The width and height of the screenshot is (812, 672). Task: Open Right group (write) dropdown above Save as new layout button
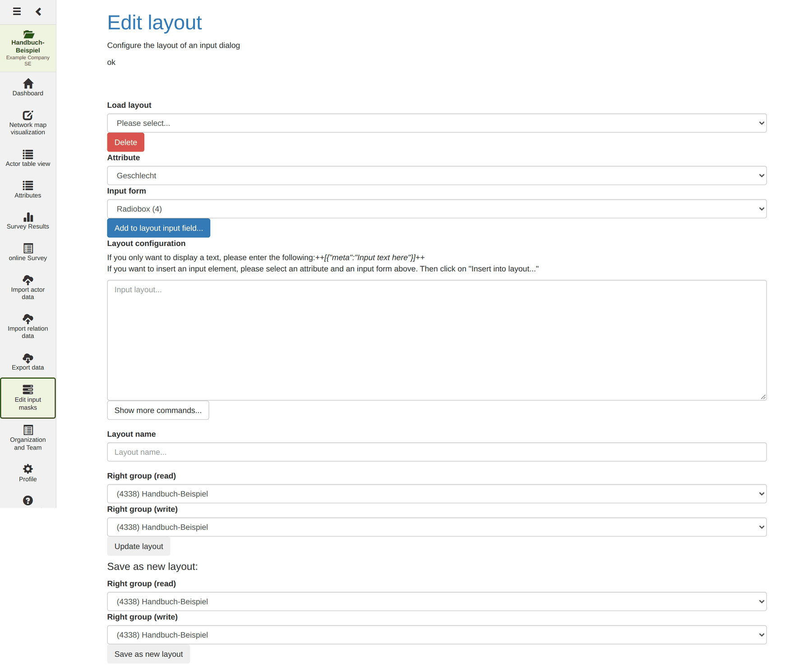(437, 635)
